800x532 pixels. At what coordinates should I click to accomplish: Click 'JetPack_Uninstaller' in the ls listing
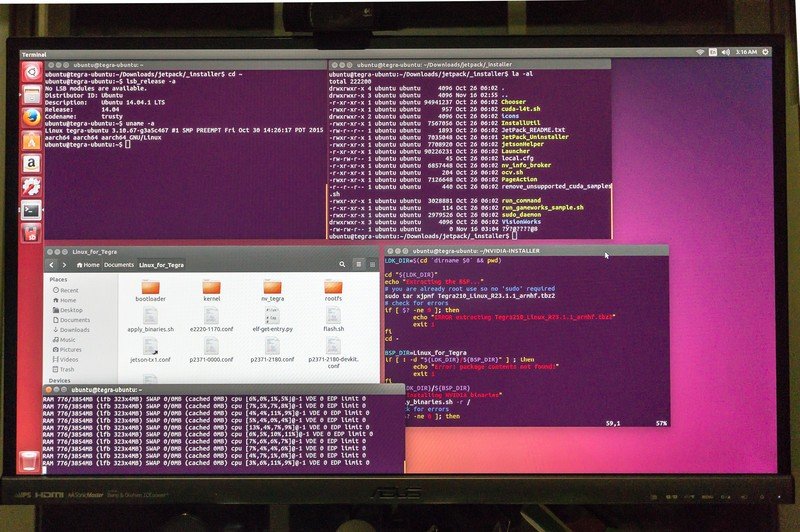pos(535,137)
